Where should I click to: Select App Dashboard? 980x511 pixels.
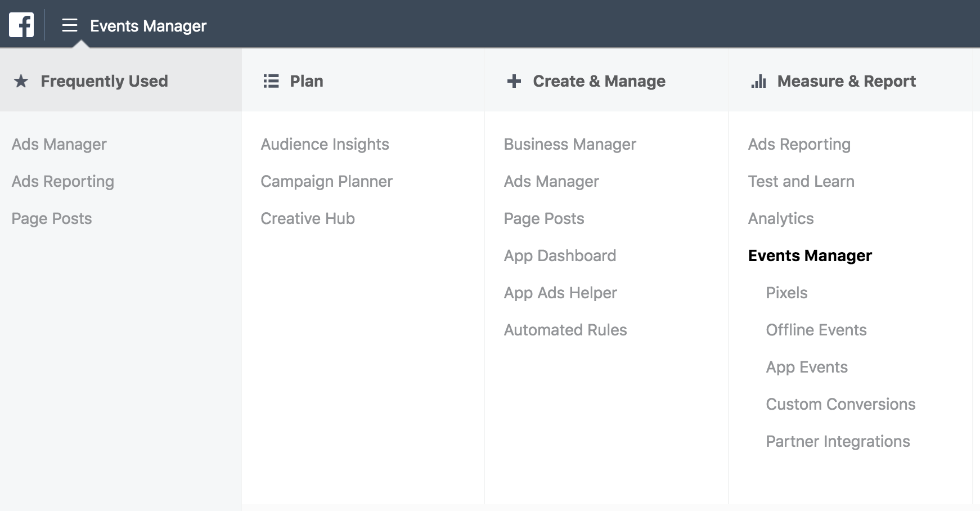560,255
